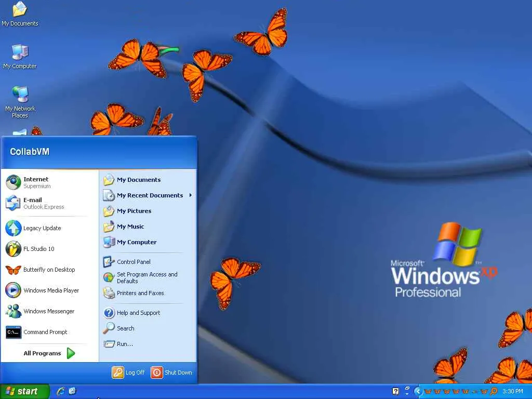Click the start button
Screen dimensions: 532x399
tap(24, 391)
